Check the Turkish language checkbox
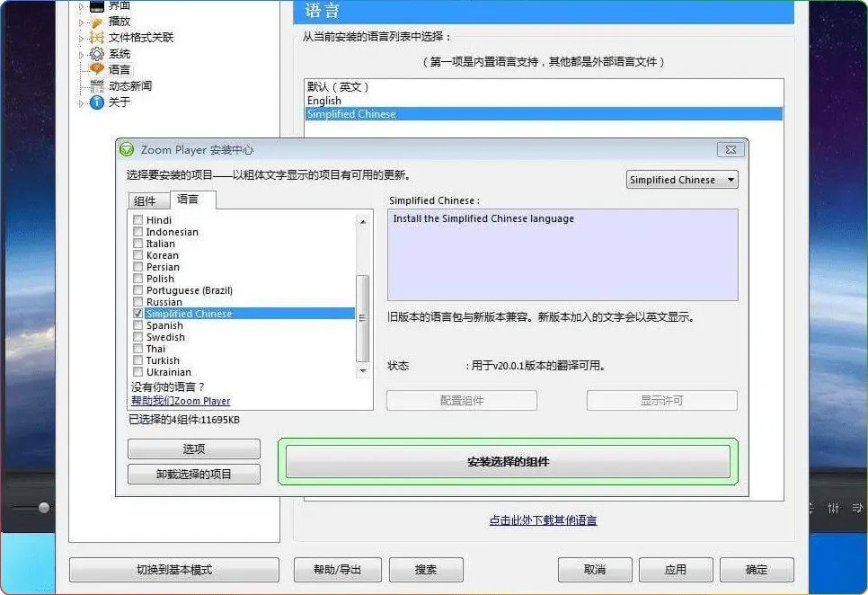 (x=137, y=360)
